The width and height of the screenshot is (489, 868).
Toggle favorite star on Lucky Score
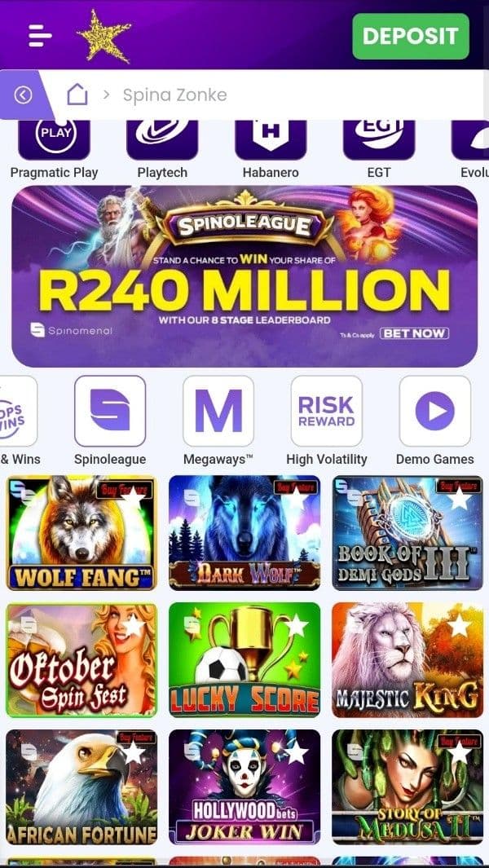point(297,626)
